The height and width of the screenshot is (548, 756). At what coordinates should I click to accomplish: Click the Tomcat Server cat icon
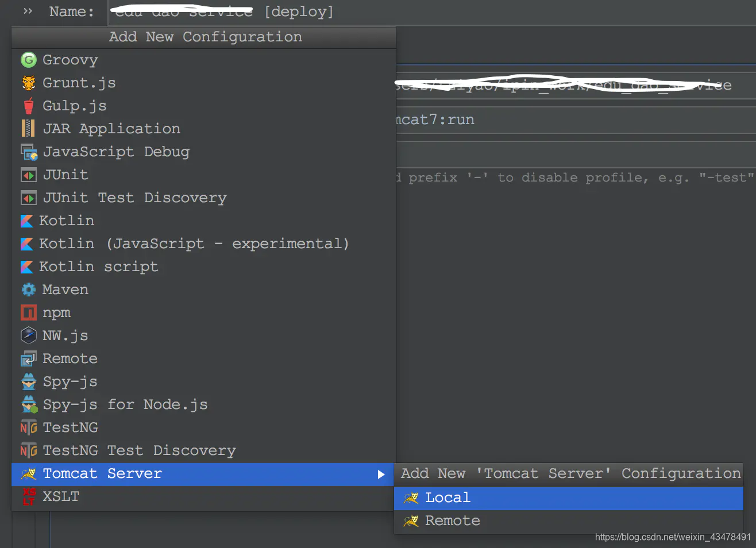pos(28,474)
